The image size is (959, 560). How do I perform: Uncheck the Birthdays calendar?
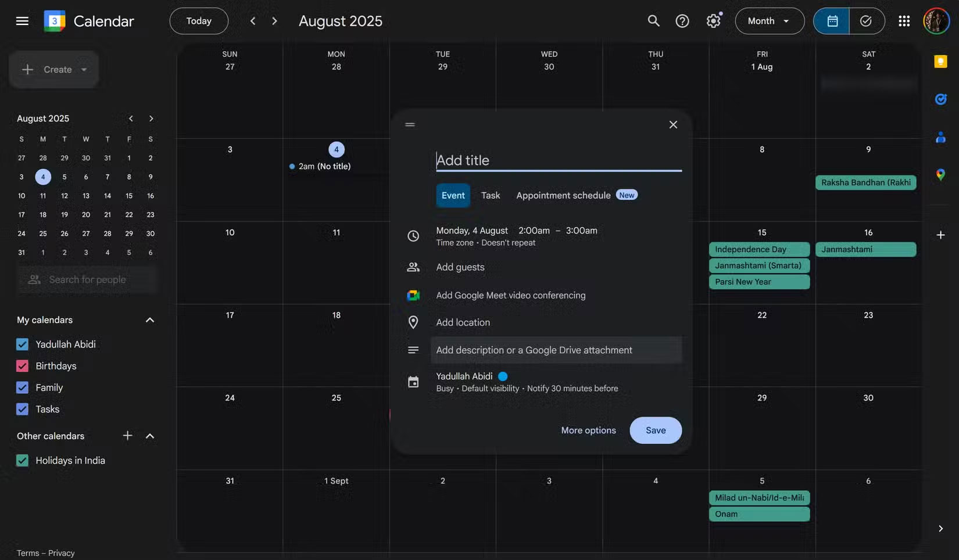[22, 365]
